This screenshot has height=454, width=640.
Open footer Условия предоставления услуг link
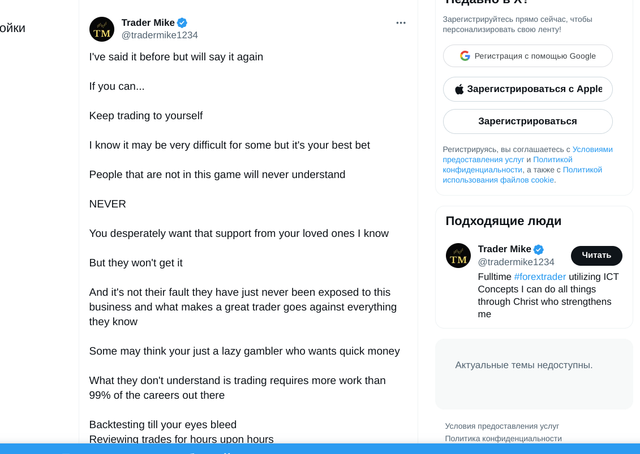502,426
